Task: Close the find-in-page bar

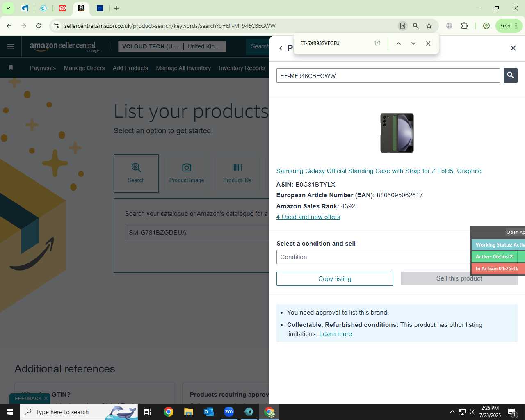Action: tap(428, 43)
